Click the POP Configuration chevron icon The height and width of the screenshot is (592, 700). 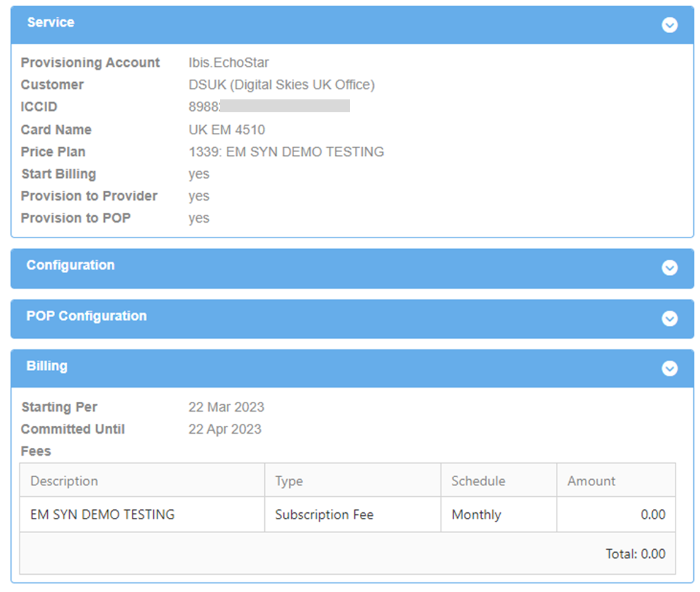(669, 319)
